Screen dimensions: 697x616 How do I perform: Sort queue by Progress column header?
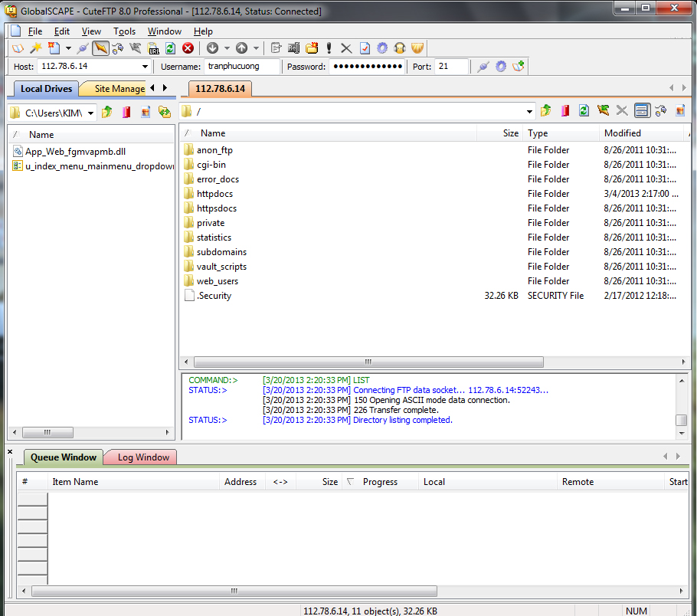click(380, 482)
